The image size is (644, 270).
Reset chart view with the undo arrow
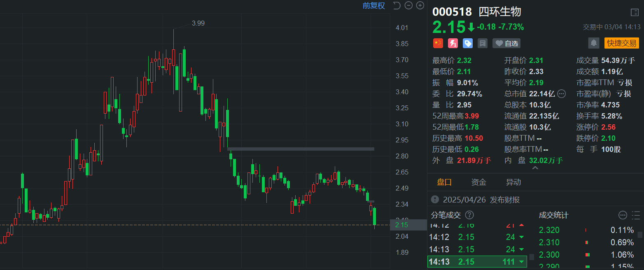pos(397,5)
